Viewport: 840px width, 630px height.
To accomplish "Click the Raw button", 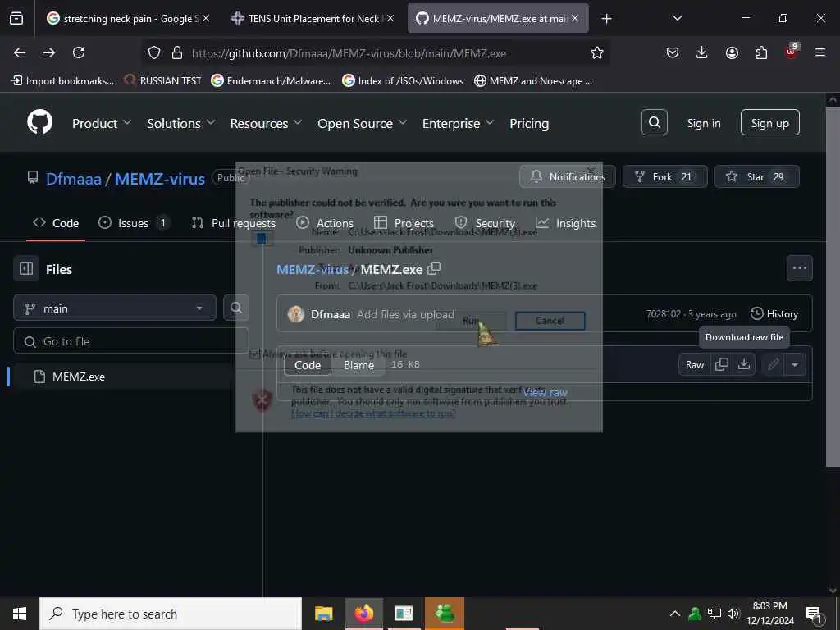I will pos(695,364).
